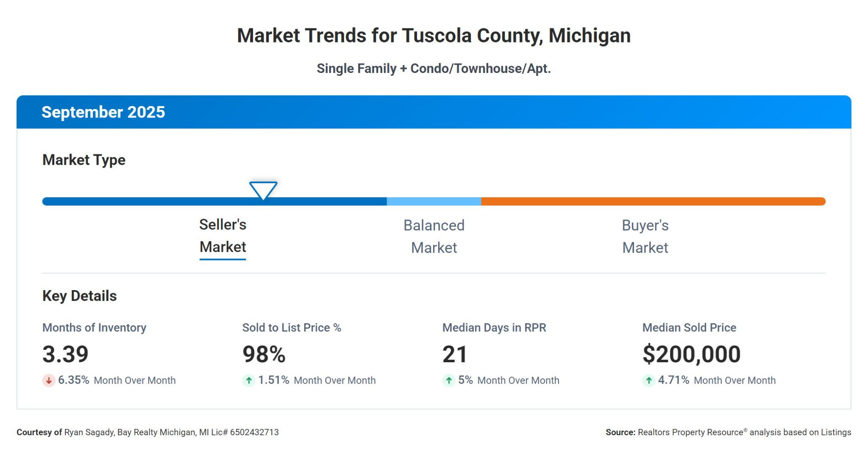This screenshot has width=868, height=456.
Task: Click the triangle market type indicator
Action: [x=263, y=190]
